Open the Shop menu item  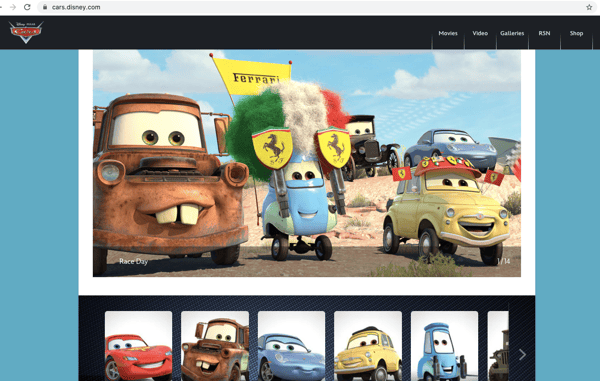[576, 33]
